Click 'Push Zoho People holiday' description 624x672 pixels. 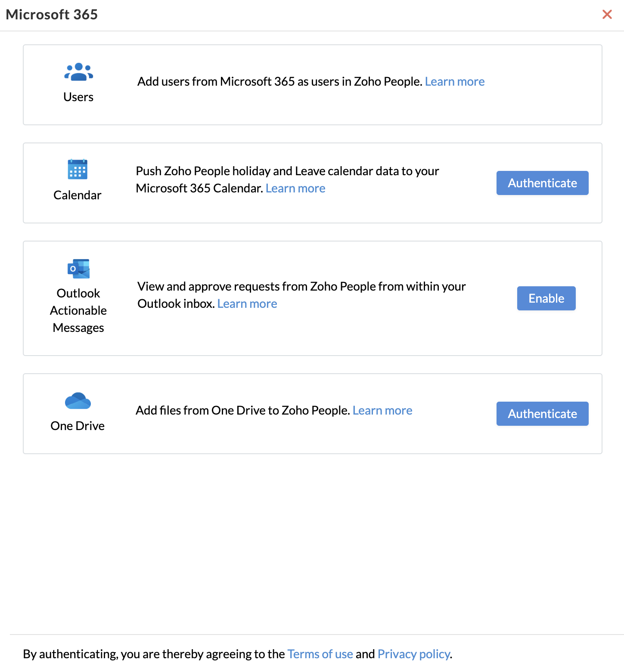tap(287, 180)
